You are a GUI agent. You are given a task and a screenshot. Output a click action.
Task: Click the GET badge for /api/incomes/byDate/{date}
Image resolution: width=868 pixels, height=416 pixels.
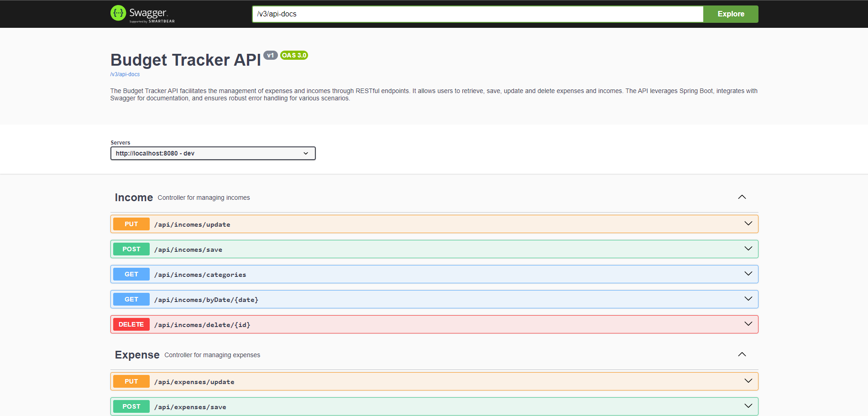point(131,299)
